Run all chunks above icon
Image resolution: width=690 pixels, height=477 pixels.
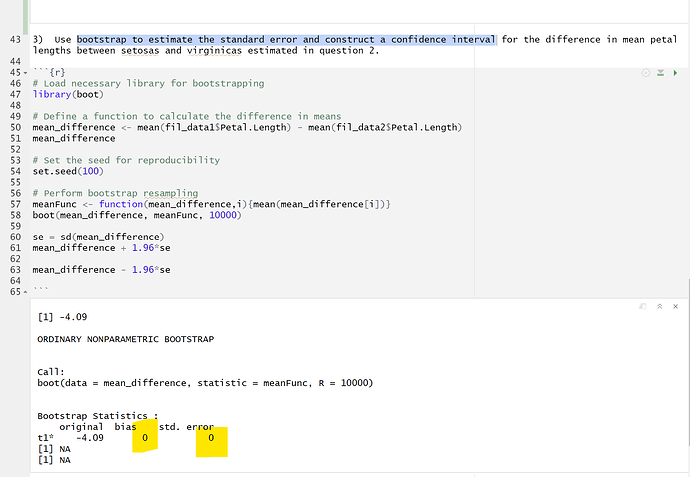click(x=661, y=73)
